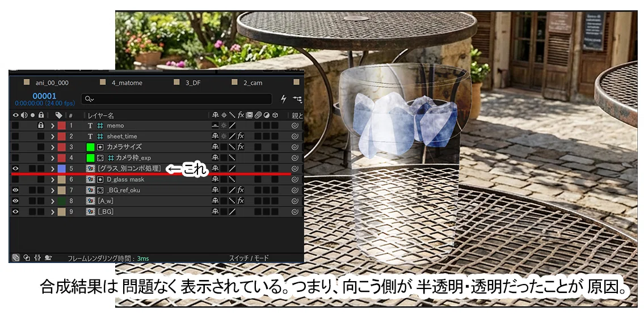Click Render Time pane snail icon
The height and width of the screenshot is (314, 644).
[x=48, y=258]
